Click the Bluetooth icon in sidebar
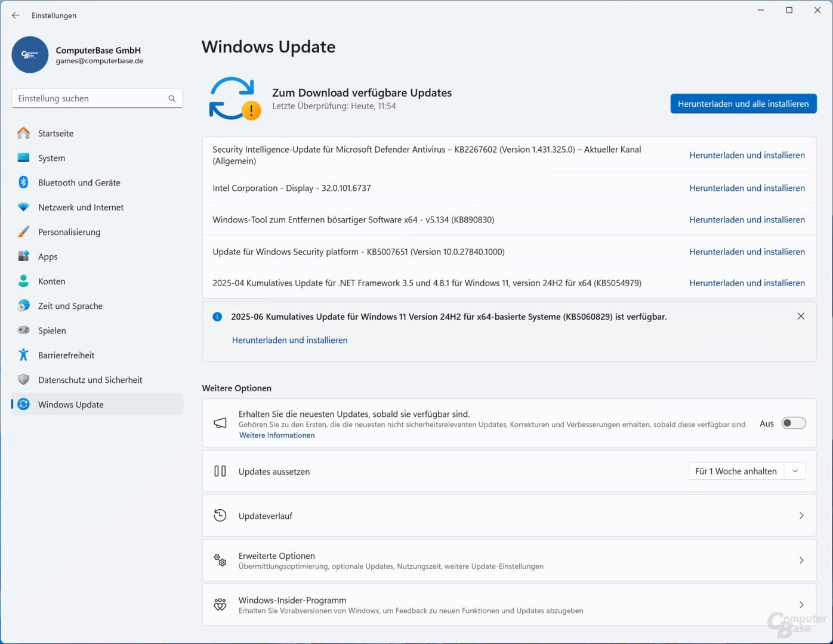The width and height of the screenshot is (833, 644). pos(23,182)
